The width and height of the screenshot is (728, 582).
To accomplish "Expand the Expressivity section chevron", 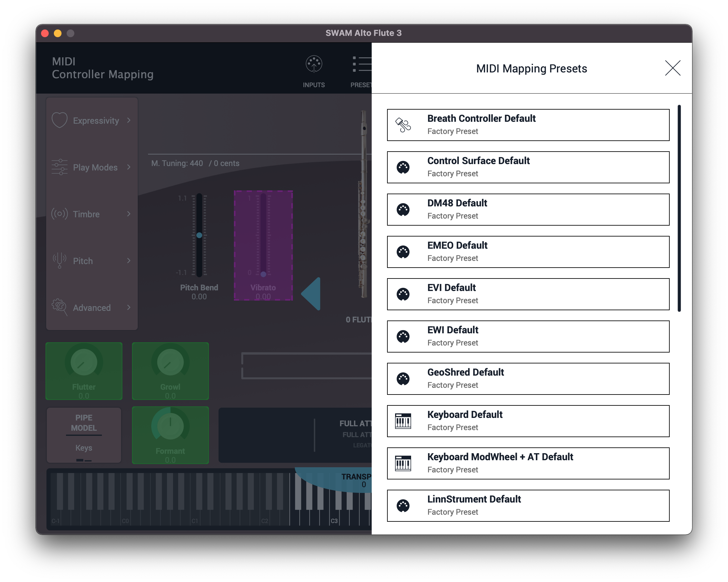I will (x=128, y=120).
